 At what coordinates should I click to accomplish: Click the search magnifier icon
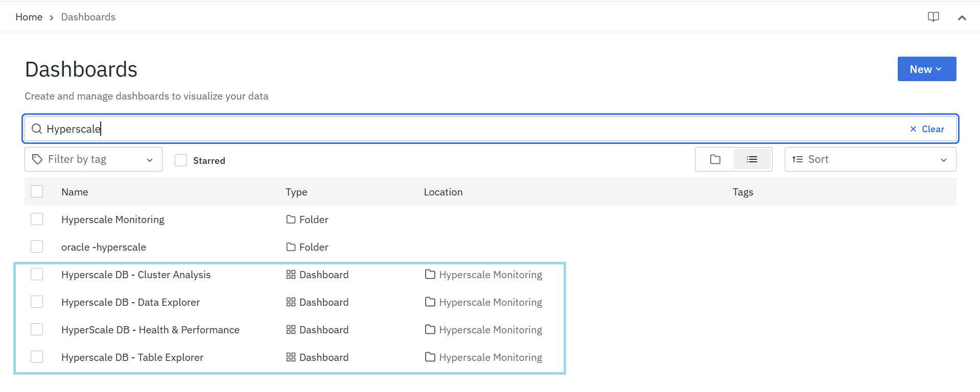pyautogui.click(x=37, y=129)
